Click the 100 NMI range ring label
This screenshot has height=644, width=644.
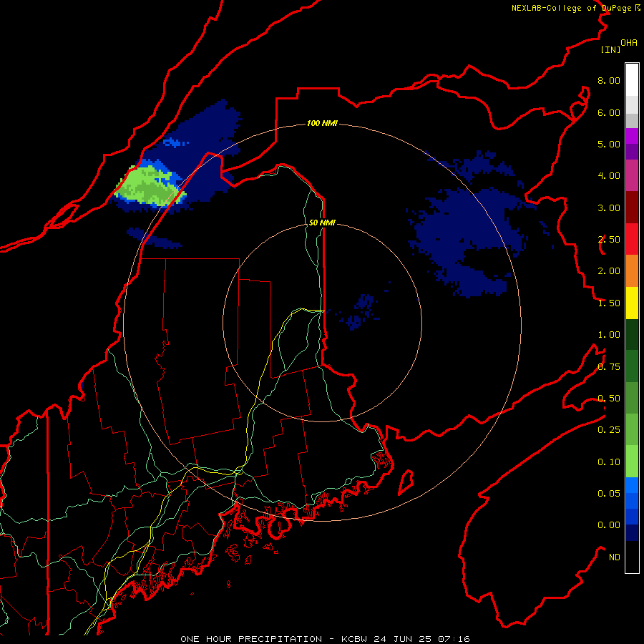pos(322,123)
